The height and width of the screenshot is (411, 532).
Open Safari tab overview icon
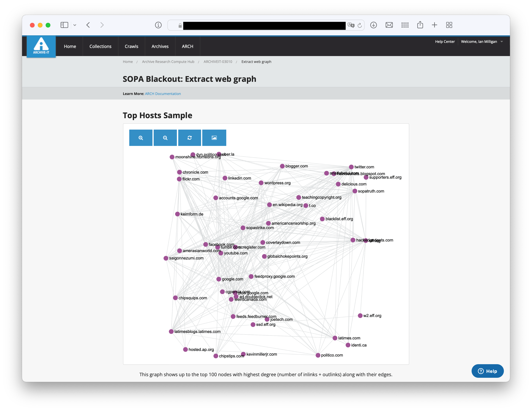click(x=449, y=25)
